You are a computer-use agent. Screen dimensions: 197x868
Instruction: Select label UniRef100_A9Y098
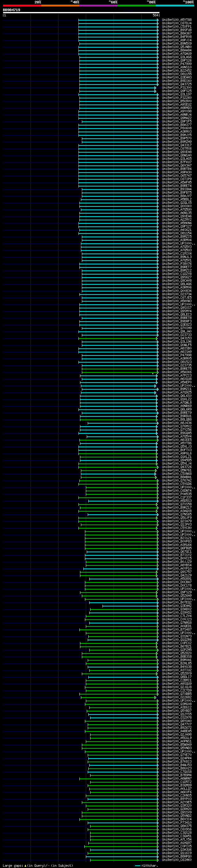point(176,111)
